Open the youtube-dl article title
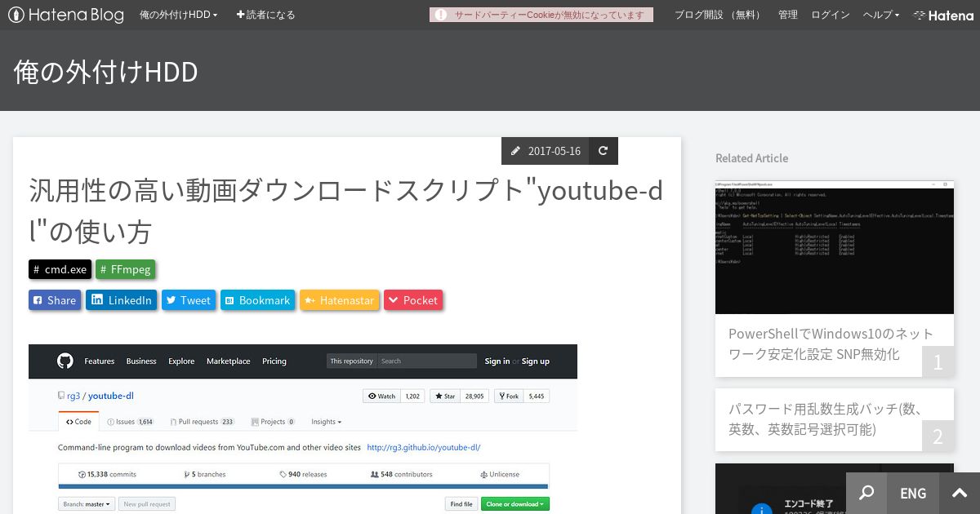 [345, 211]
